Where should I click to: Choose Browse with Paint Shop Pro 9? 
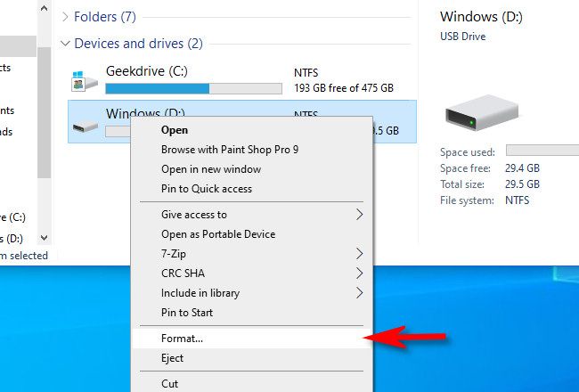point(229,150)
